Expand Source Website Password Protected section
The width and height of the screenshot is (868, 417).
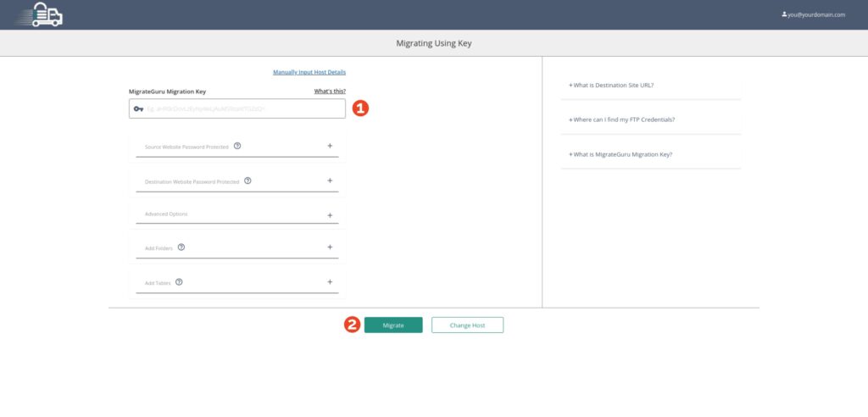(x=330, y=146)
